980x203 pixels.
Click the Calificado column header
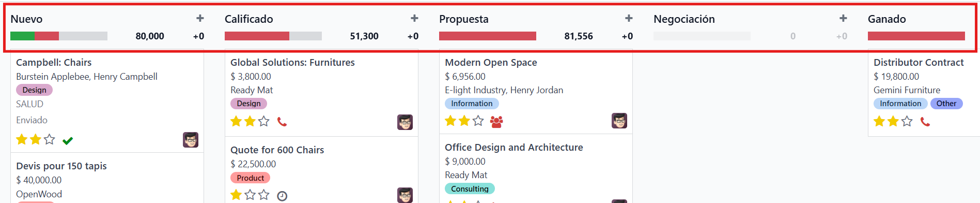tap(249, 19)
